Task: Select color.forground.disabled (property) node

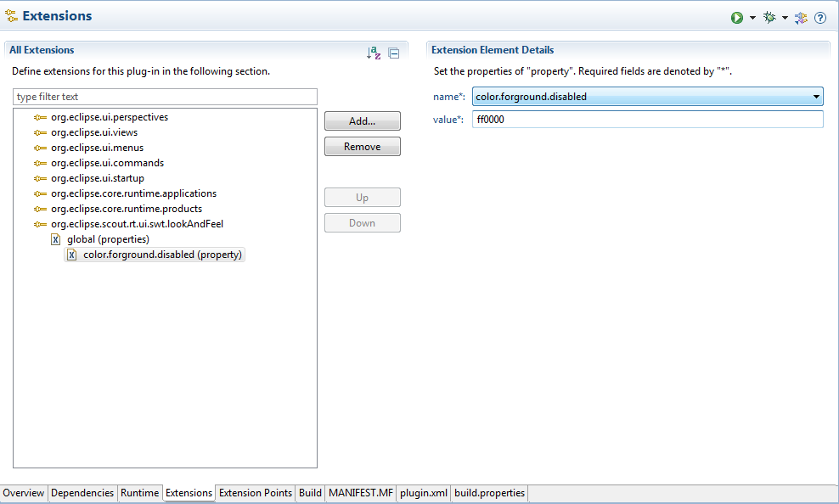Action: [163, 255]
